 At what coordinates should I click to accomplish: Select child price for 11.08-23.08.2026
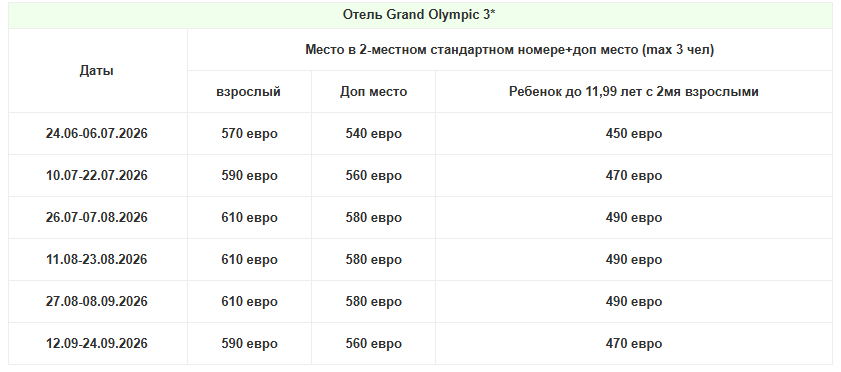pos(634,259)
